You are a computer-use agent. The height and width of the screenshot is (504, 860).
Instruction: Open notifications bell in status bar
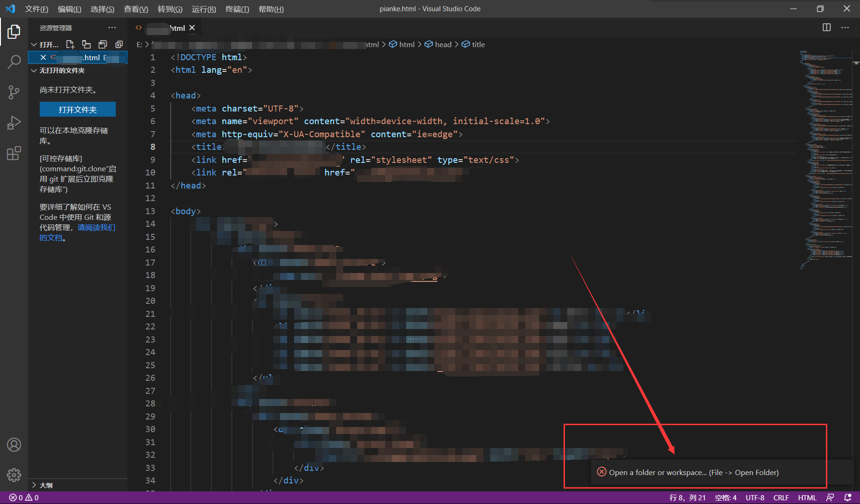pos(848,497)
